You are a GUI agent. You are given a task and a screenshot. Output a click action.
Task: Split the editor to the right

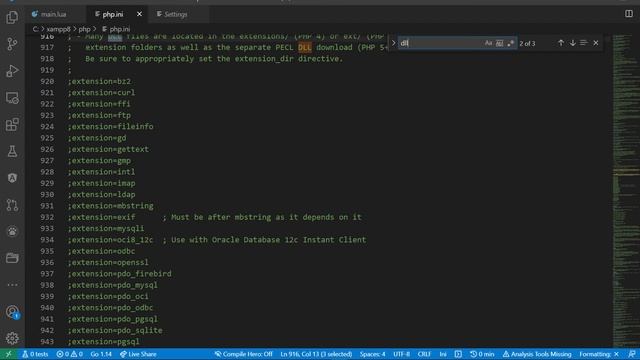click(x=629, y=14)
